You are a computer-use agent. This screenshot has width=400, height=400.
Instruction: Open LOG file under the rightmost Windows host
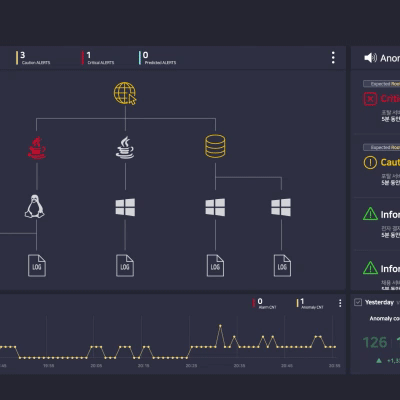click(282, 266)
